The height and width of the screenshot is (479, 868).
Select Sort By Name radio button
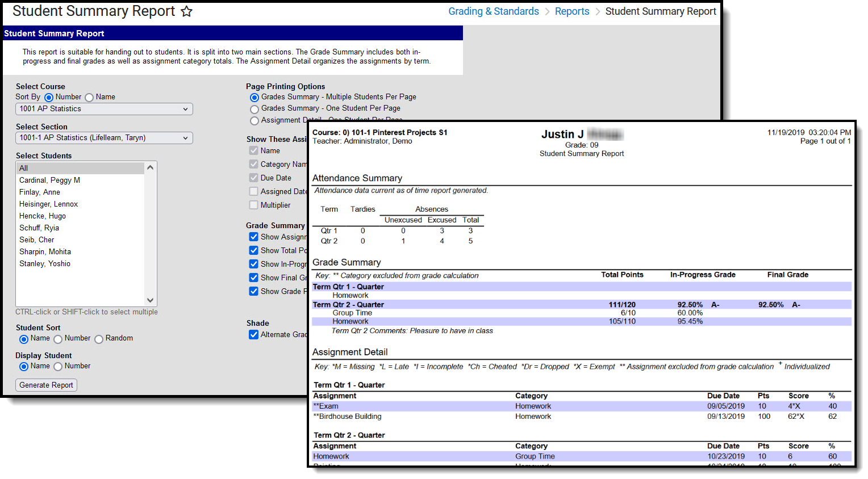[x=89, y=98]
